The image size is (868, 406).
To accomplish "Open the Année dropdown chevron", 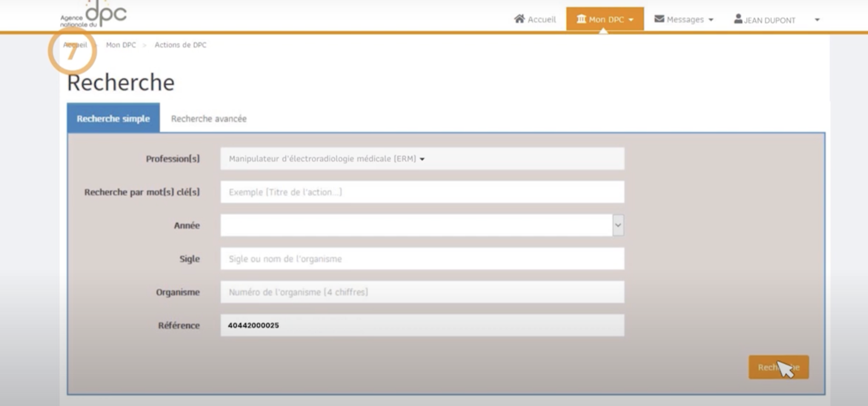I will pos(618,225).
